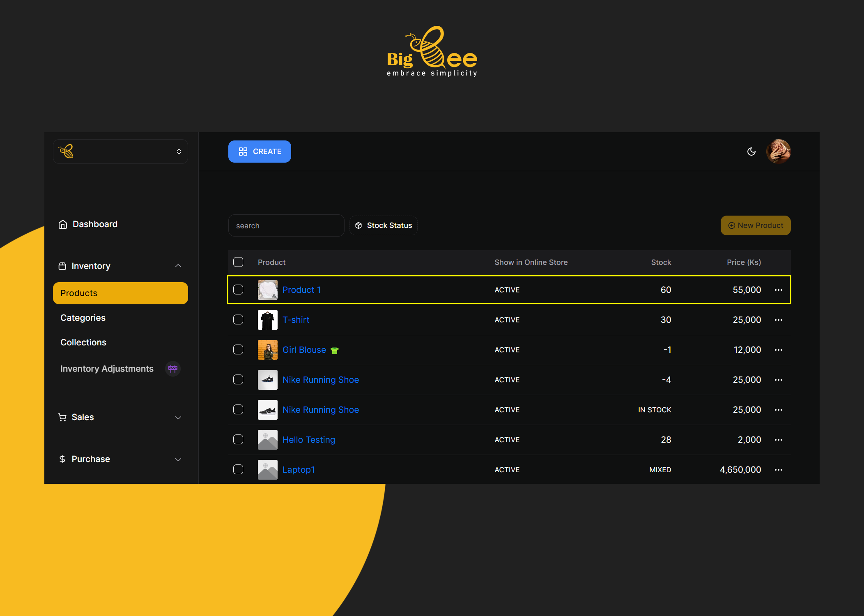Open actions menu for Girl Blouse row

[x=778, y=350]
